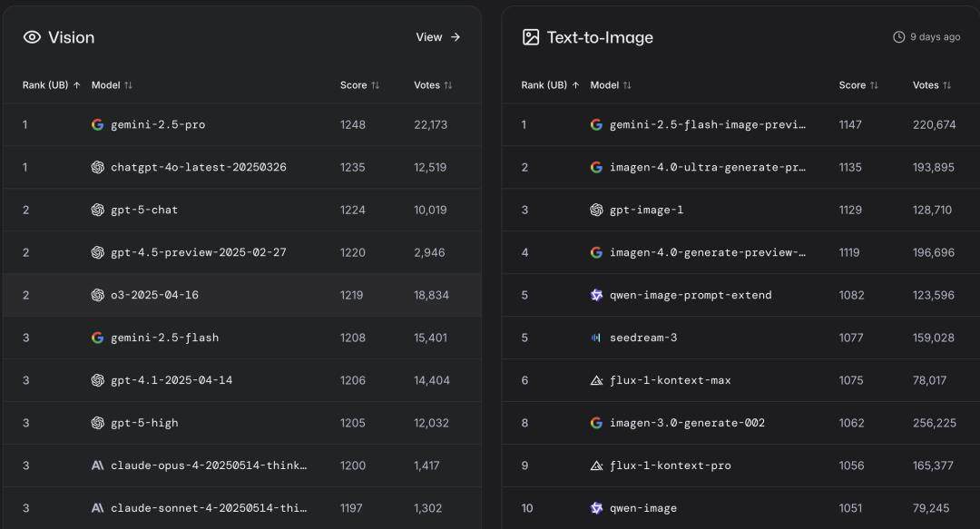Click the score 1219 for o3-2025-04-16
This screenshot has height=529, width=980.
coord(351,295)
